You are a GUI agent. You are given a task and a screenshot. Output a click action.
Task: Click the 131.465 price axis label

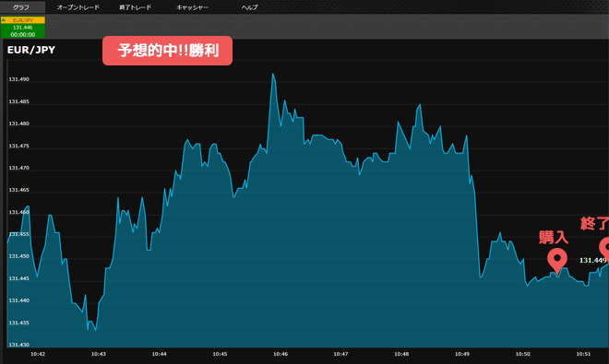[x=18, y=190]
